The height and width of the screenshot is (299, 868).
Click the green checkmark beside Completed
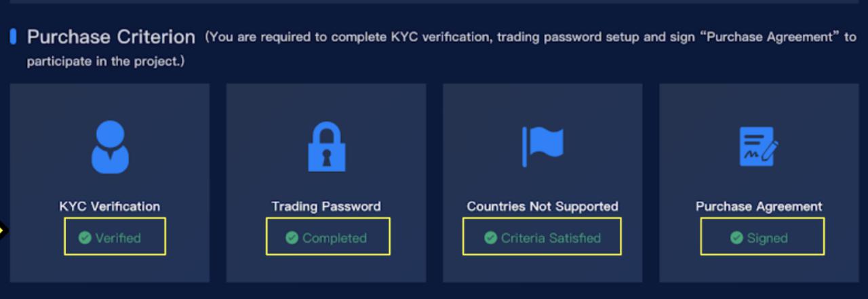pyautogui.click(x=292, y=238)
